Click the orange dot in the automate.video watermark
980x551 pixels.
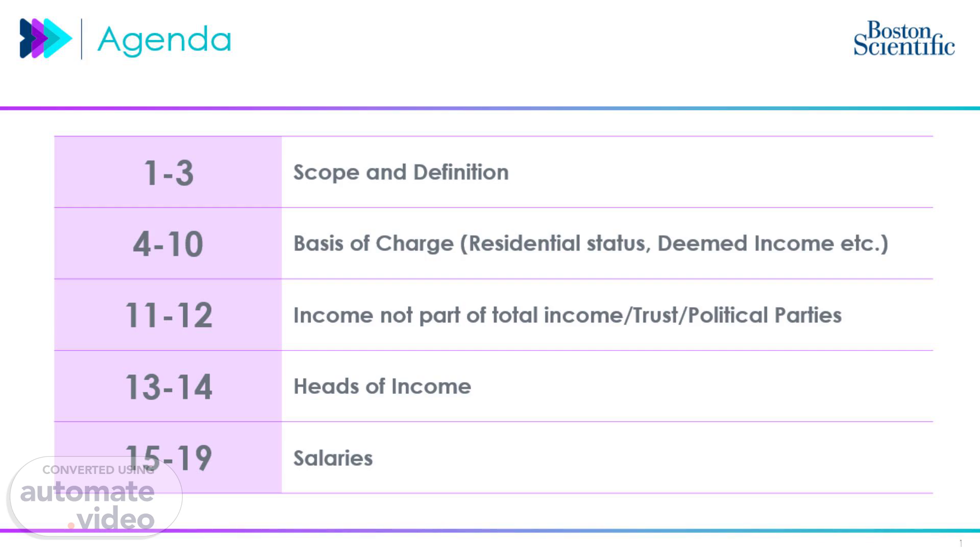(x=71, y=525)
